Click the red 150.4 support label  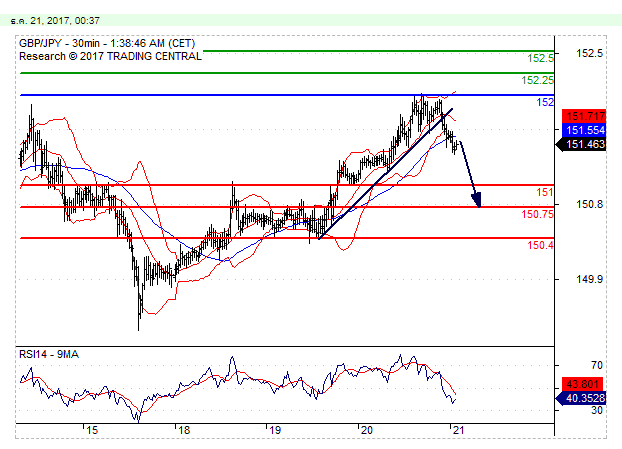coord(540,245)
